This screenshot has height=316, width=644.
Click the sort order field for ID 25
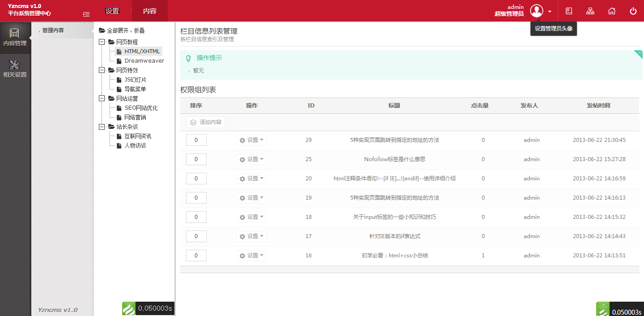(x=196, y=159)
